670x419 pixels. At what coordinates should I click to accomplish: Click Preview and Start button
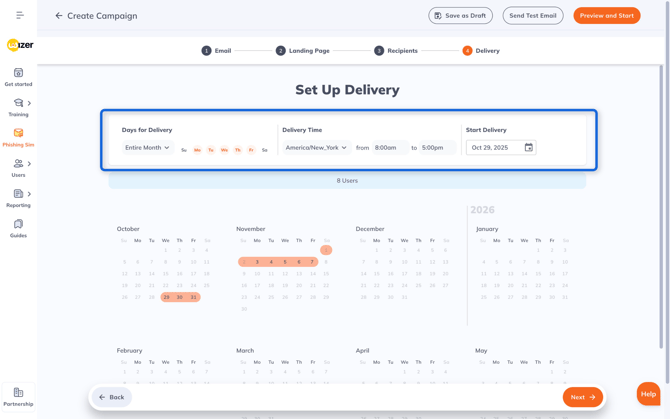(x=607, y=16)
